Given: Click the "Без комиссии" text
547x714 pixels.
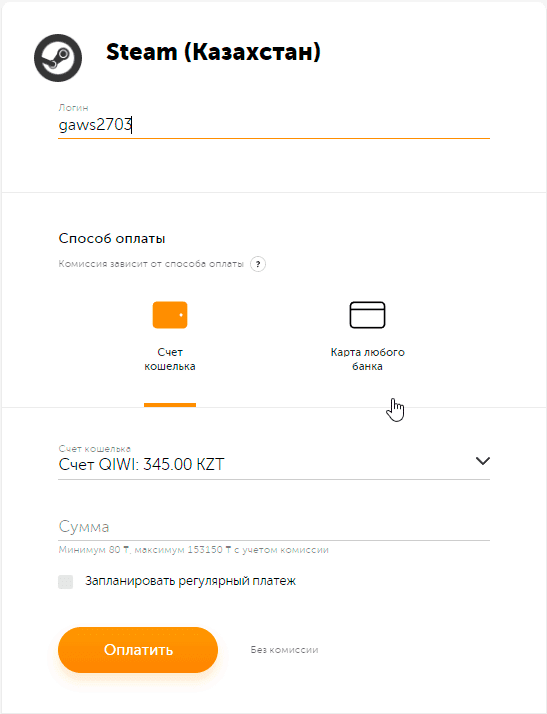Looking at the screenshot, I should 284,650.
